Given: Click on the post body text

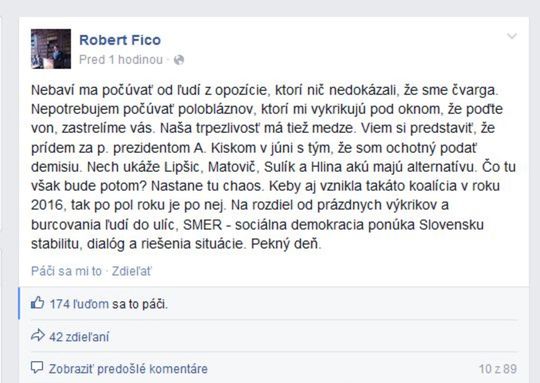Looking at the screenshot, I should pos(273,167).
